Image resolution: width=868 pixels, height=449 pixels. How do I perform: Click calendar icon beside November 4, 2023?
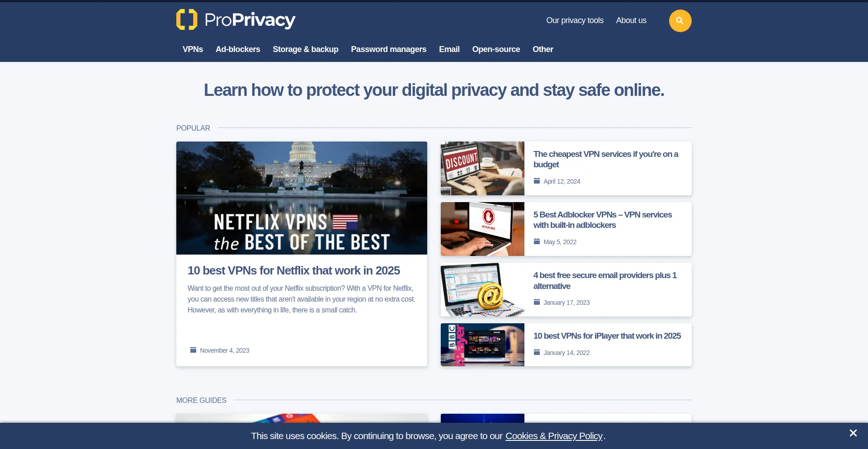pos(193,350)
